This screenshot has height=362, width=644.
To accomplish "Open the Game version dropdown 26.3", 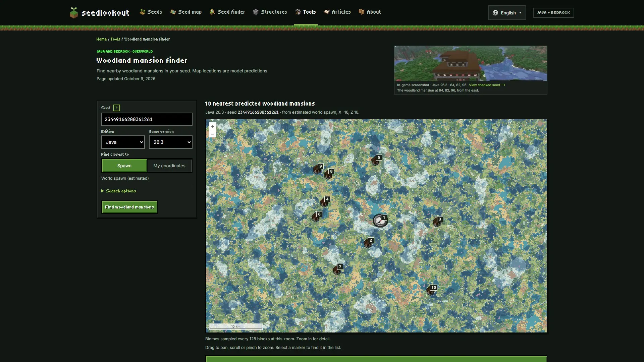I will pos(171,142).
